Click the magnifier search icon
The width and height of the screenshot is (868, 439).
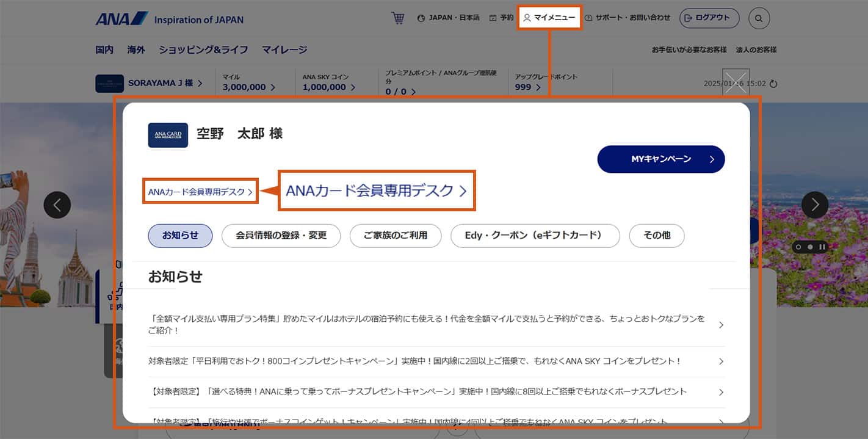click(759, 18)
